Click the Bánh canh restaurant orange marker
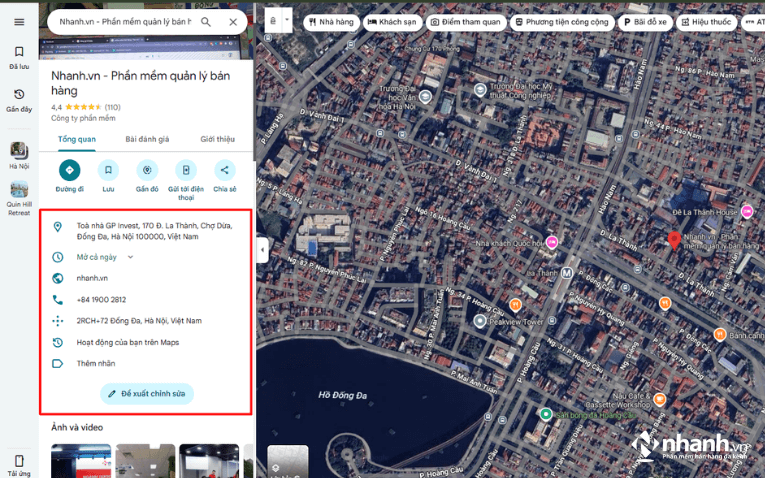The image size is (765, 478). tap(720, 335)
